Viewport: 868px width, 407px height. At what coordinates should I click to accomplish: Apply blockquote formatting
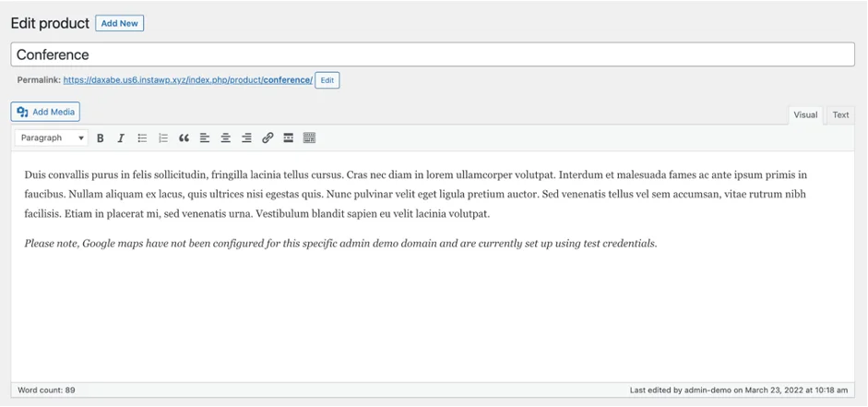[x=184, y=138]
